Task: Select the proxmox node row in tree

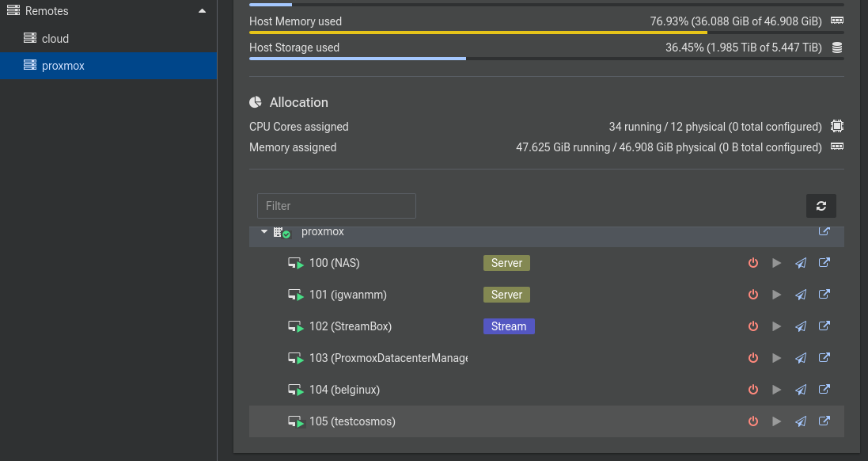Action: click(547, 237)
